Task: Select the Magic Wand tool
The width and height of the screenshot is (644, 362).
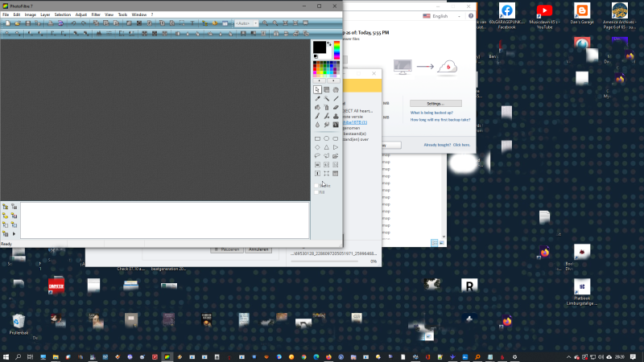Action: [326, 98]
